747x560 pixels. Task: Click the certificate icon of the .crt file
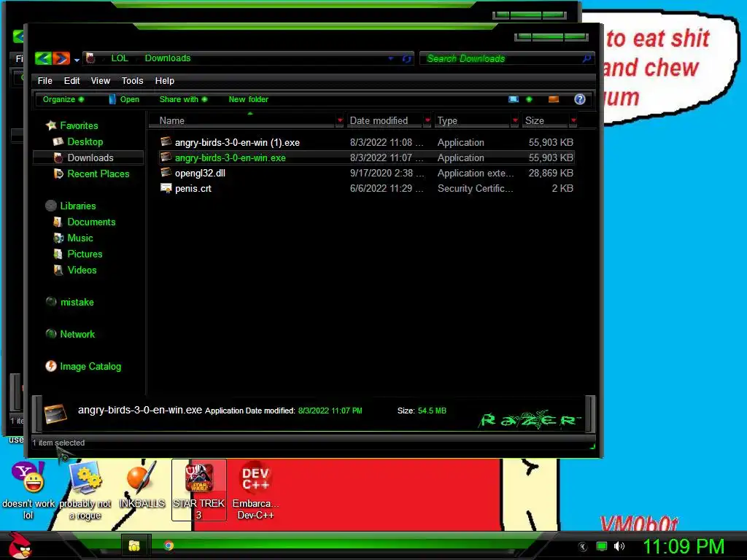click(x=166, y=187)
